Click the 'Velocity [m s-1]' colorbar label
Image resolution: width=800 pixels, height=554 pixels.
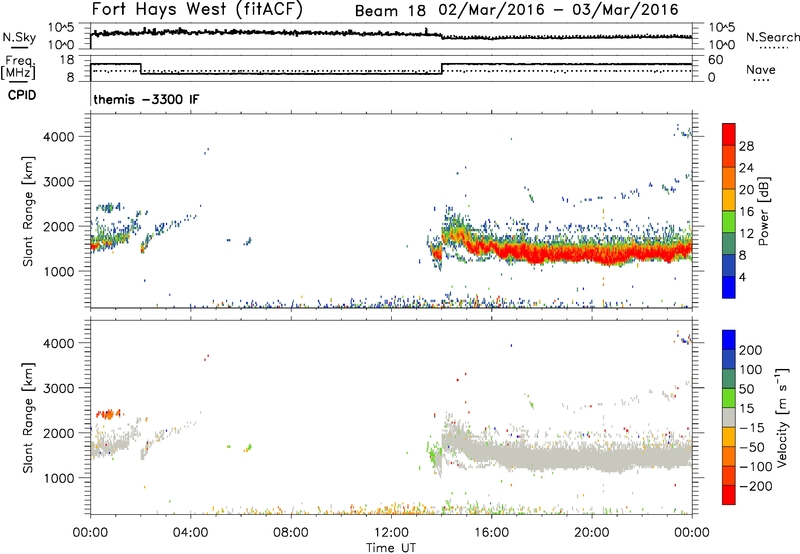782,417
